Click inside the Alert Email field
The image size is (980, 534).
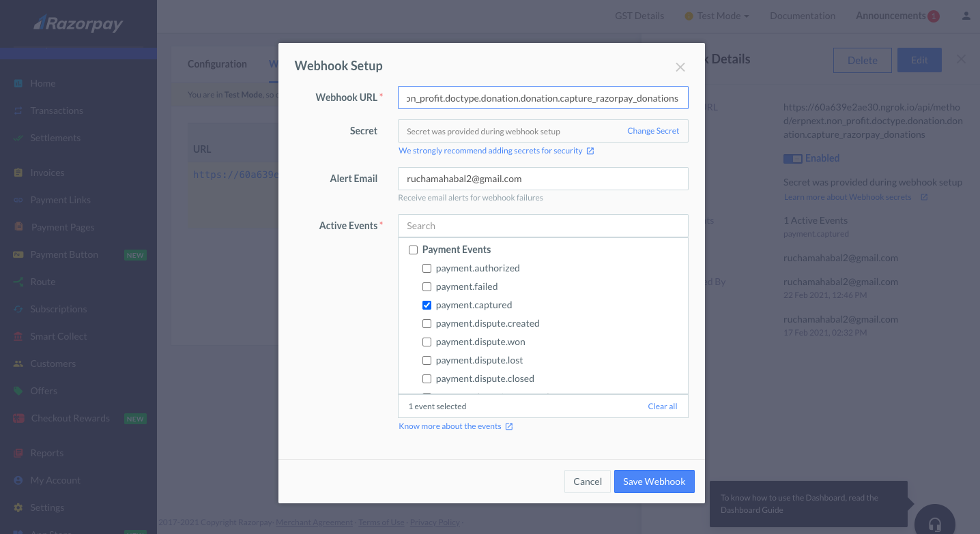[543, 179]
